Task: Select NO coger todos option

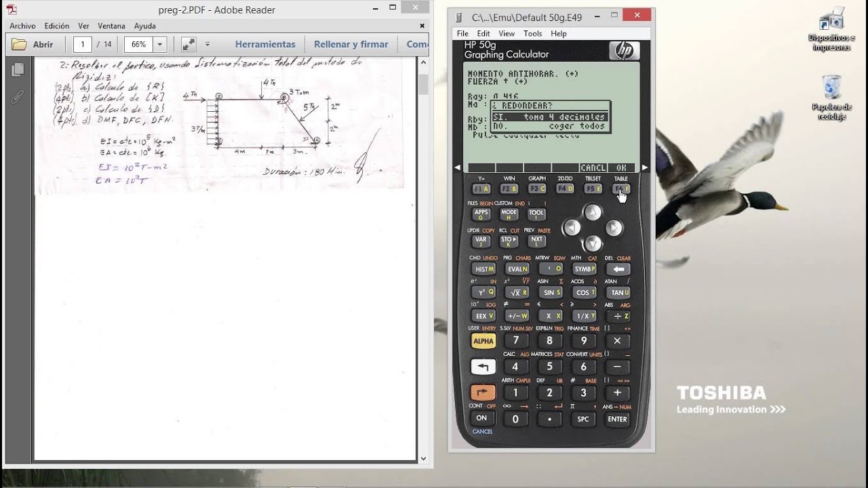Action: [549, 125]
